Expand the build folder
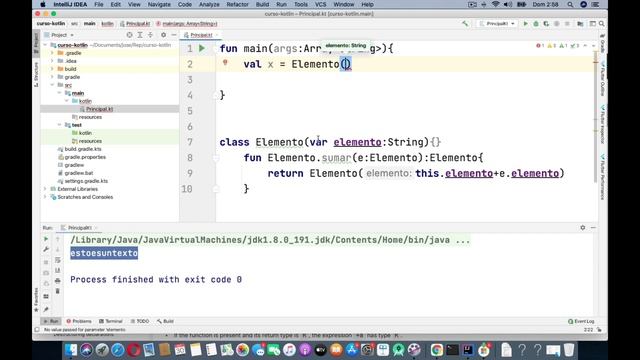The height and width of the screenshot is (360, 640). pos(52,69)
